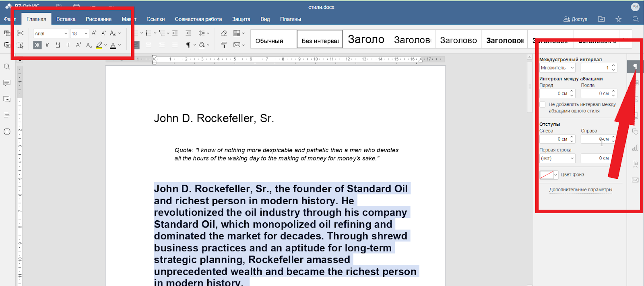This screenshot has height=286, width=644.
Task: Toggle Bold formatting (Ж)
Action: click(37, 45)
